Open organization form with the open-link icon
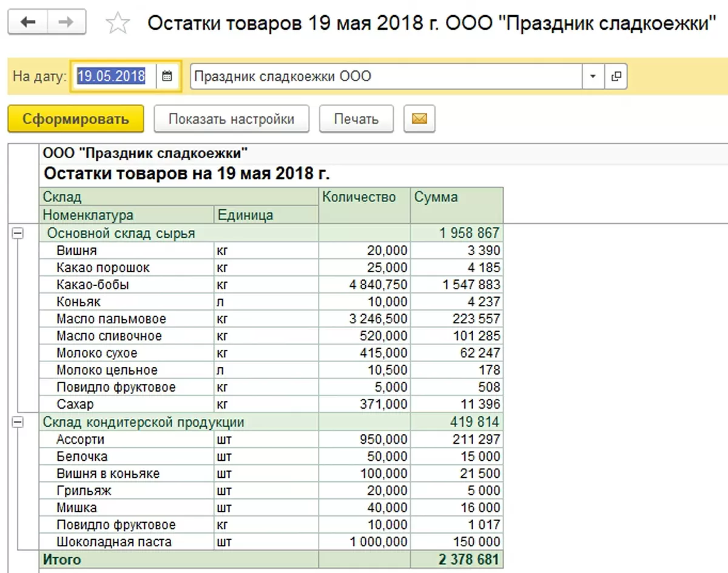 (616, 76)
